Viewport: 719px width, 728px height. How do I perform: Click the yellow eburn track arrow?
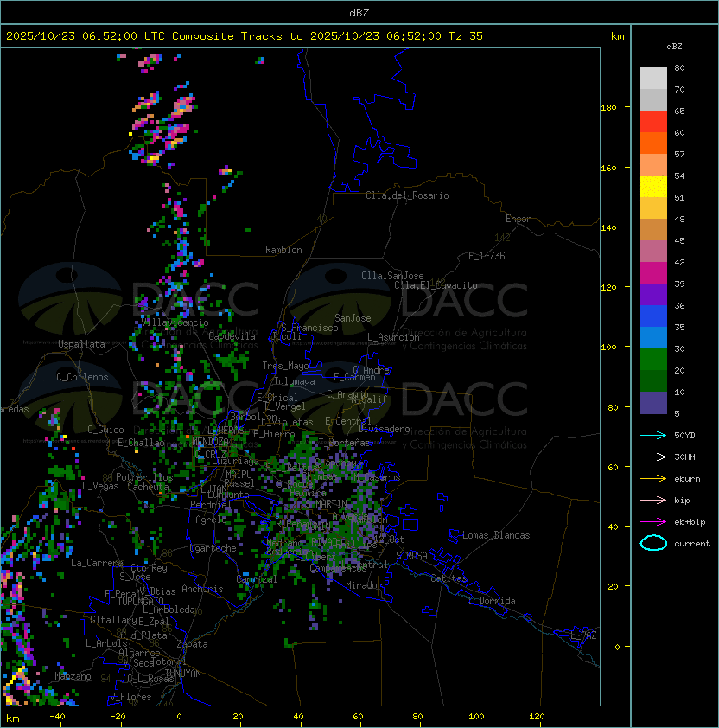coord(653,479)
